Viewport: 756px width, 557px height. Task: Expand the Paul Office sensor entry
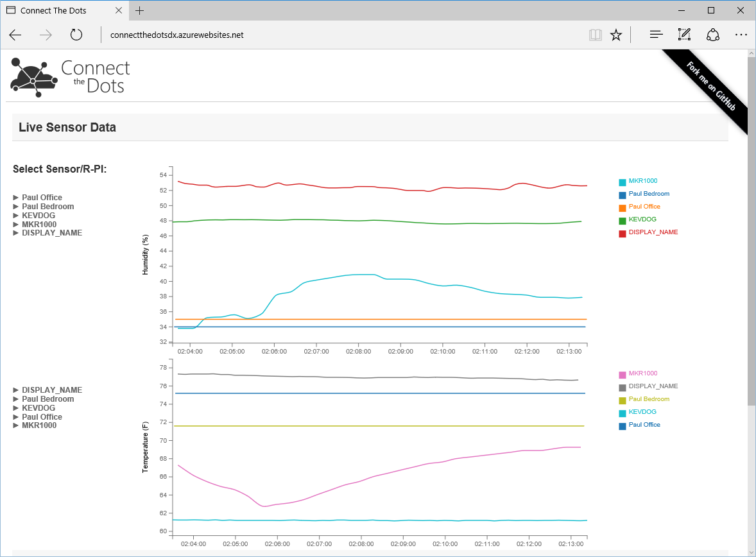point(42,197)
